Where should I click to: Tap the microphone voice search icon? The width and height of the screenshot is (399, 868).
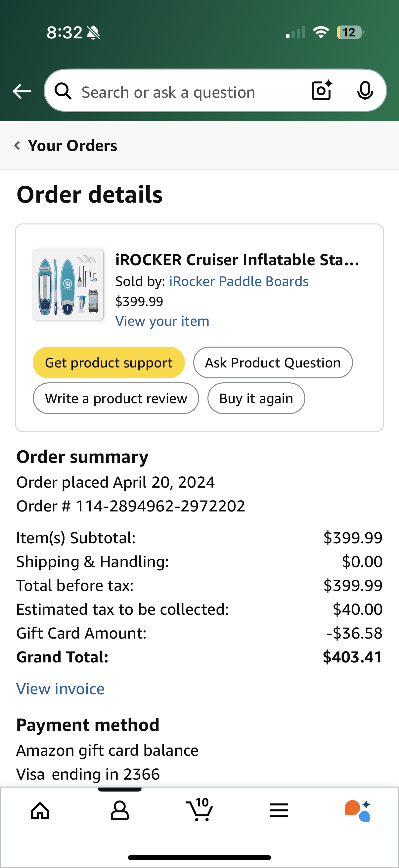[x=365, y=91]
